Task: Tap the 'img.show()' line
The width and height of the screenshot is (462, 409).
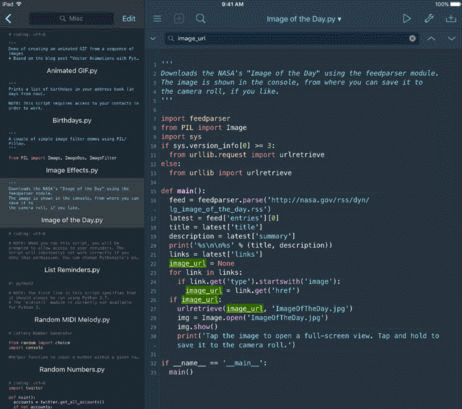Action: click(197, 327)
